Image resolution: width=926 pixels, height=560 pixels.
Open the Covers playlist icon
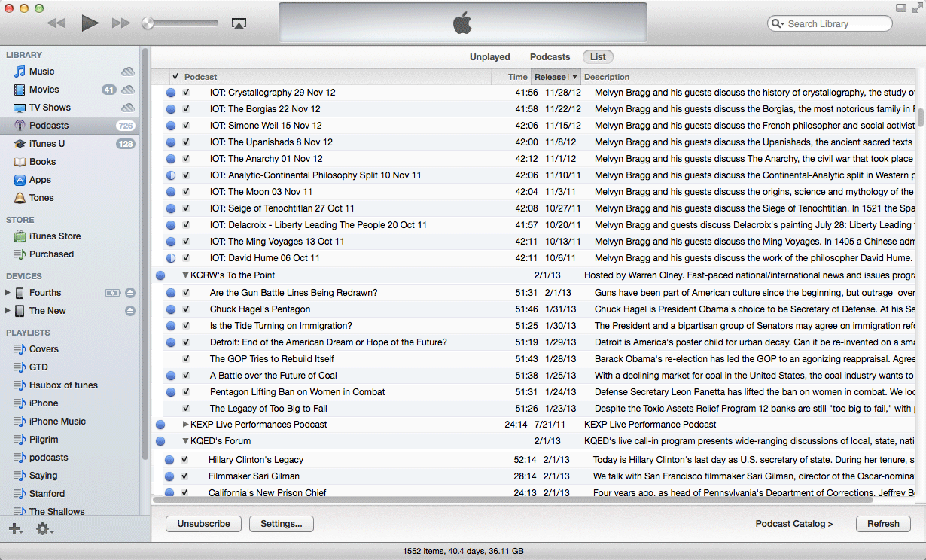pos(20,349)
